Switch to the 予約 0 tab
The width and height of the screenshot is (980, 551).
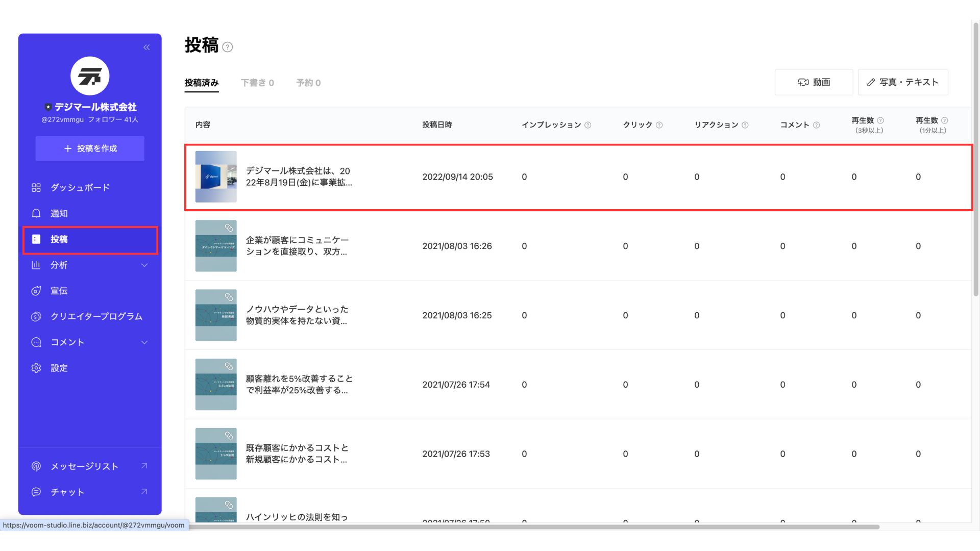tap(308, 83)
